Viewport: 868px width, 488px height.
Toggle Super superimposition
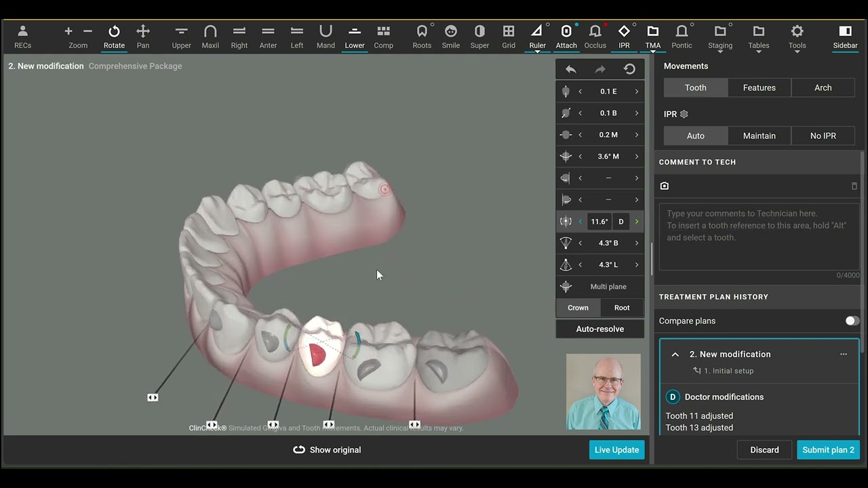pyautogui.click(x=480, y=37)
